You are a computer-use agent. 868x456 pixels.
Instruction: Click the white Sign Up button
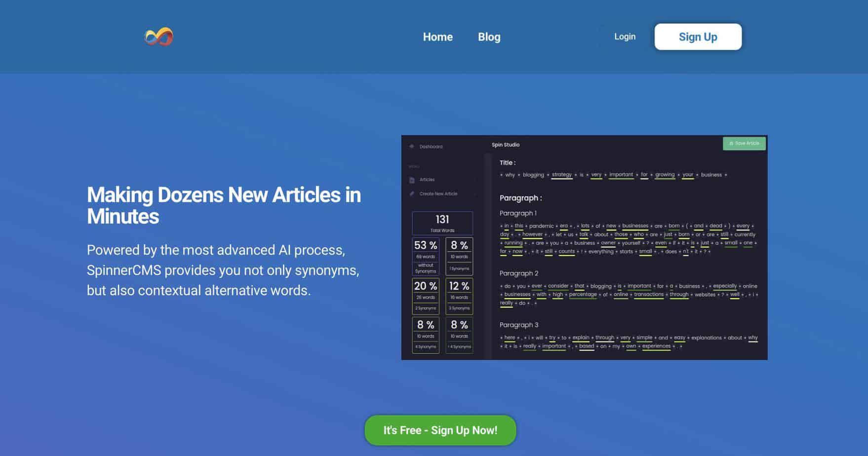[698, 37]
